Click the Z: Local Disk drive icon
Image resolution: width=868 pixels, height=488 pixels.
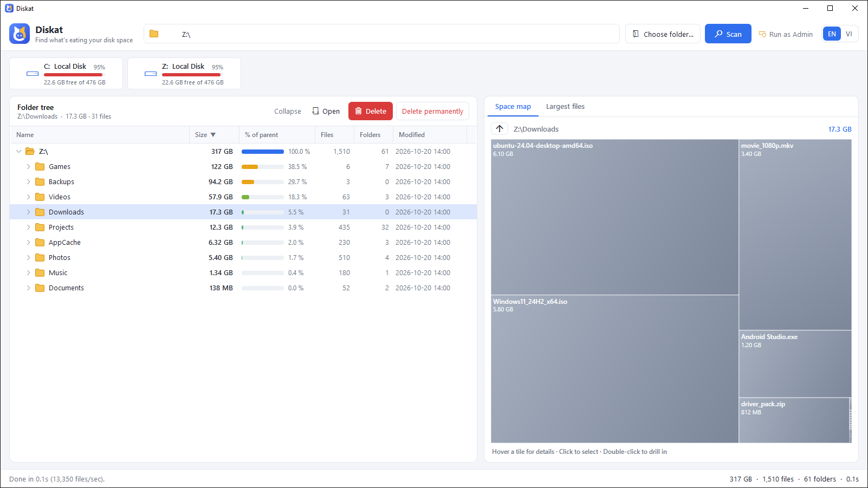151,74
